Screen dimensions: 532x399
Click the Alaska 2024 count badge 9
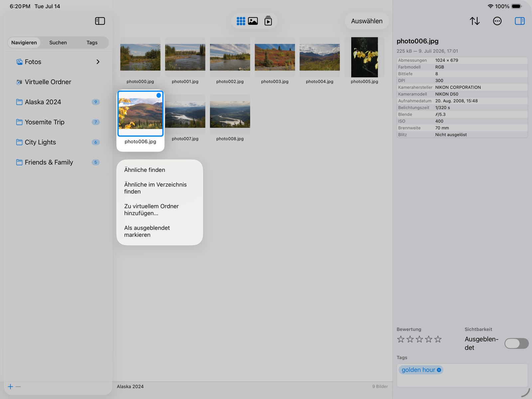[95, 102]
